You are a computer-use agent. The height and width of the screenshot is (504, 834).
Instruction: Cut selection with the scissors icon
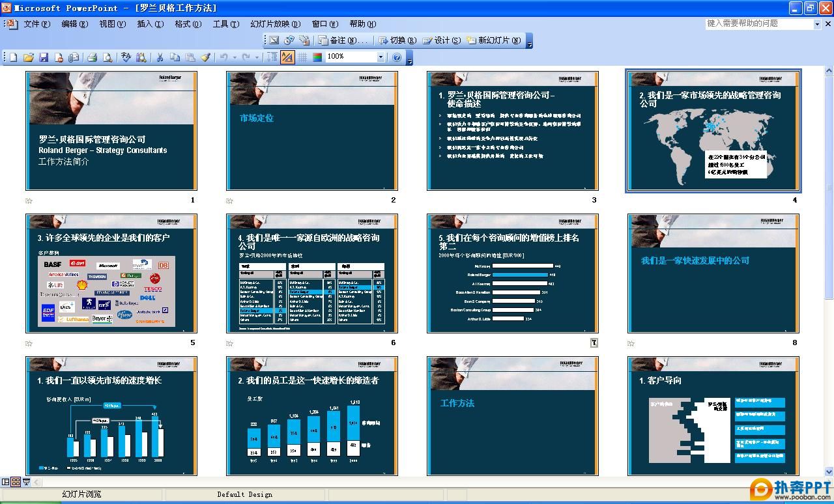point(160,57)
